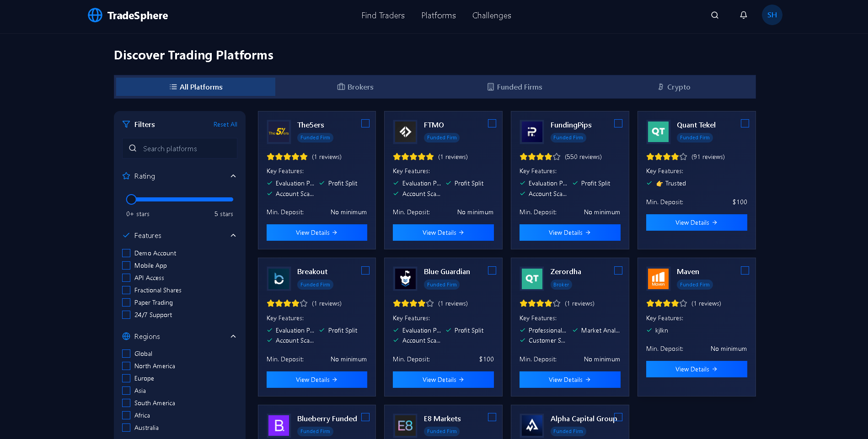
Task: Open Challenges nav item
Action: point(492,16)
